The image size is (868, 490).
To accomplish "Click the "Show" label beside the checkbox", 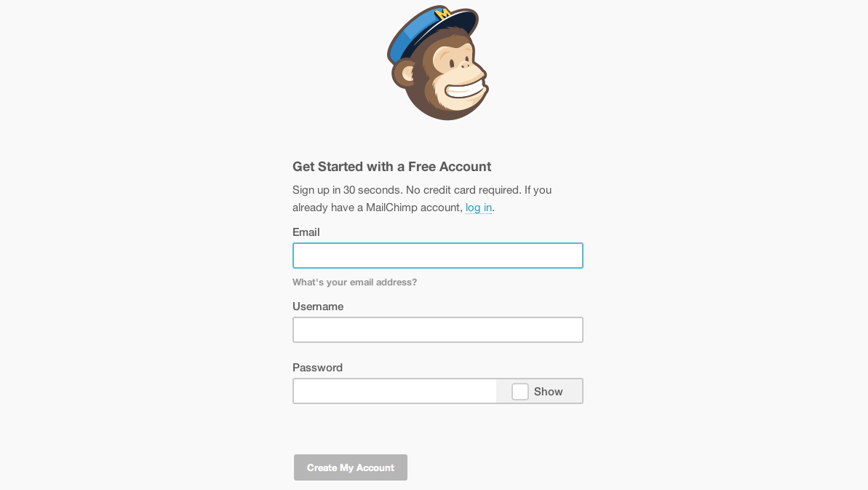I will pos(549,392).
